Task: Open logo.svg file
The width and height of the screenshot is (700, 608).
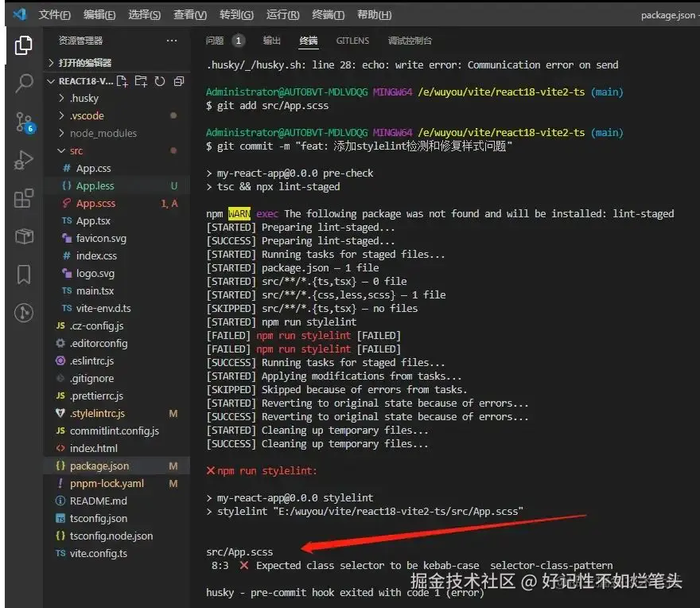Action: [x=117, y=274]
